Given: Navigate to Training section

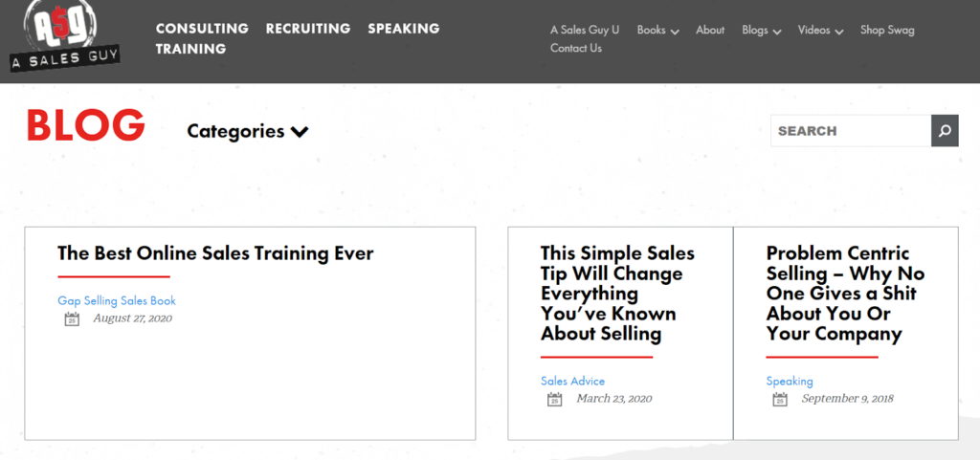Looking at the screenshot, I should [x=190, y=49].
